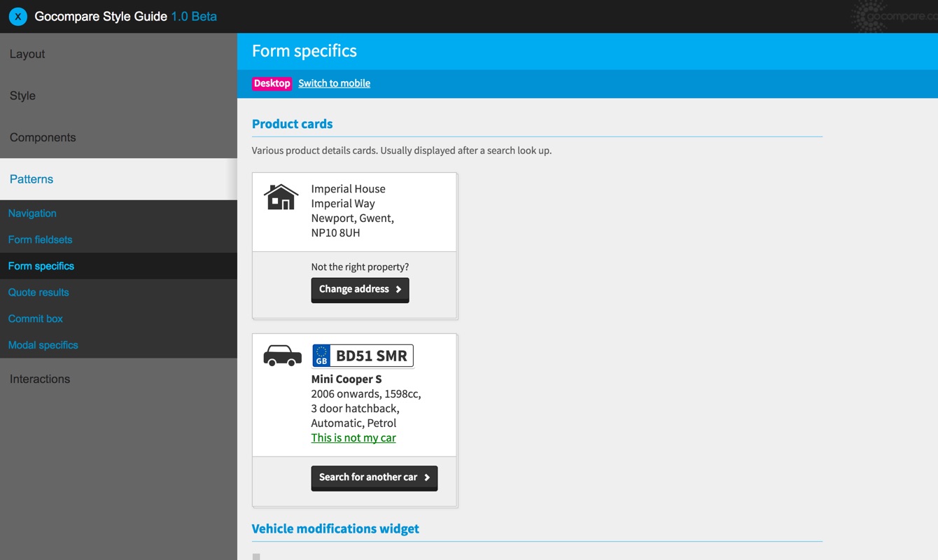This screenshot has height=560, width=938.
Task: Open the Interactions sidebar section
Action: 118,379
